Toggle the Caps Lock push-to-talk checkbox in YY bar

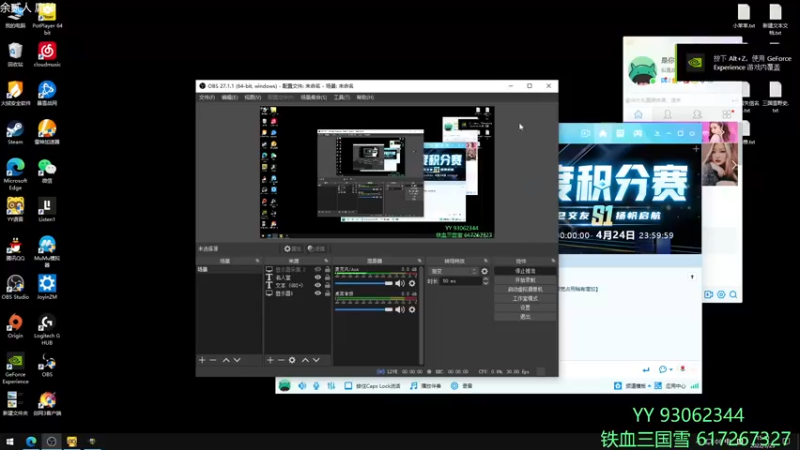pos(348,386)
